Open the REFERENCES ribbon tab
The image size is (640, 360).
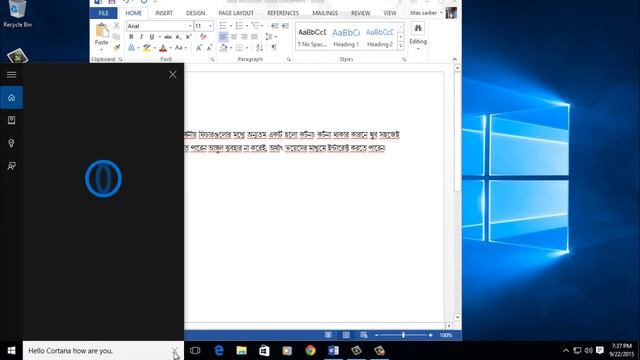pyautogui.click(x=283, y=13)
